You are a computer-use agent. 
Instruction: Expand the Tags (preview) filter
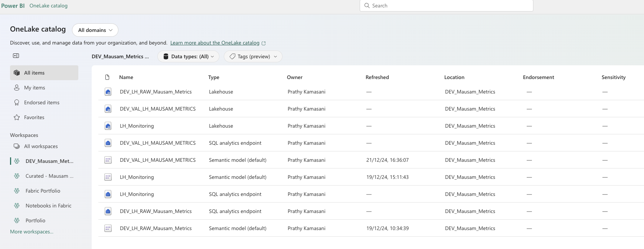click(253, 56)
